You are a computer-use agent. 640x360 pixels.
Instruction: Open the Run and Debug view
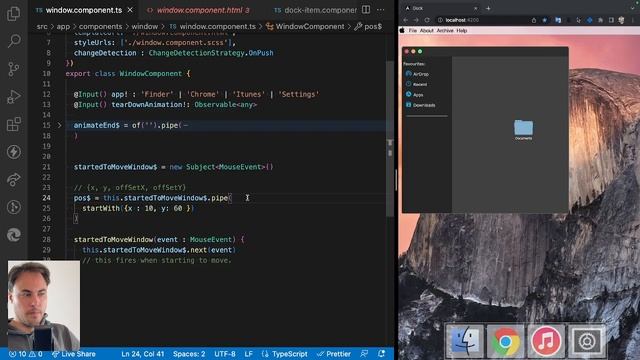(13, 96)
